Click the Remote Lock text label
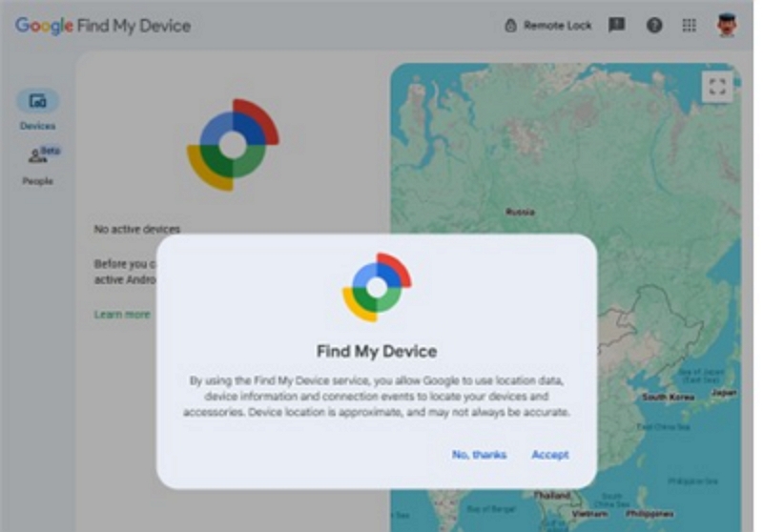Image resolution: width=763 pixels, height=532 pixels. point(558,26)
